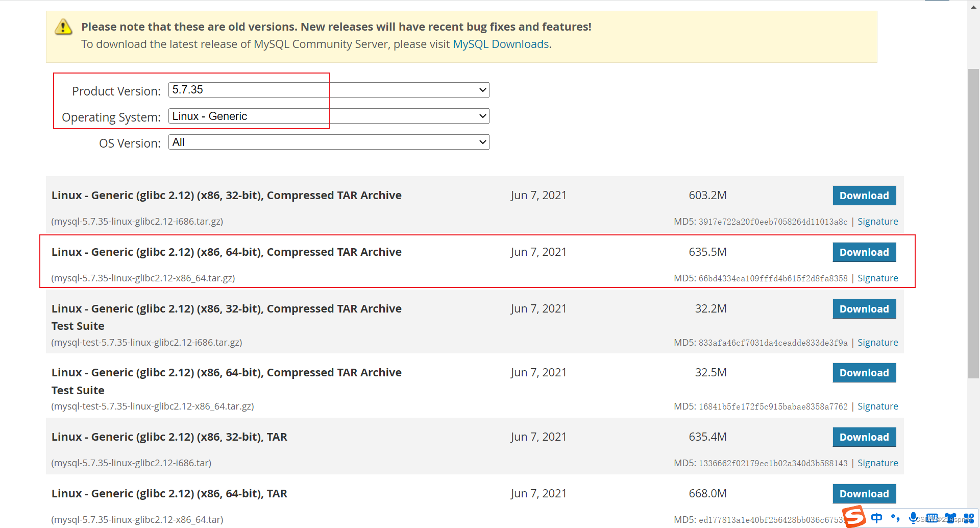Click MD5 66bd4334ea109fffd4b615f2d8fa8358 value
The image size is (980, 528).
click(773, 278)
